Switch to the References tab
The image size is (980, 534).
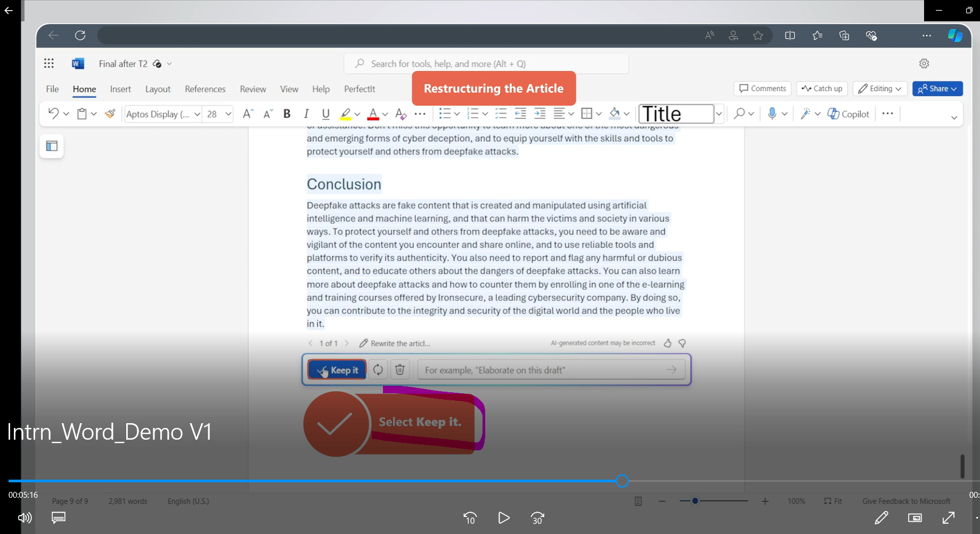point(205,89)
